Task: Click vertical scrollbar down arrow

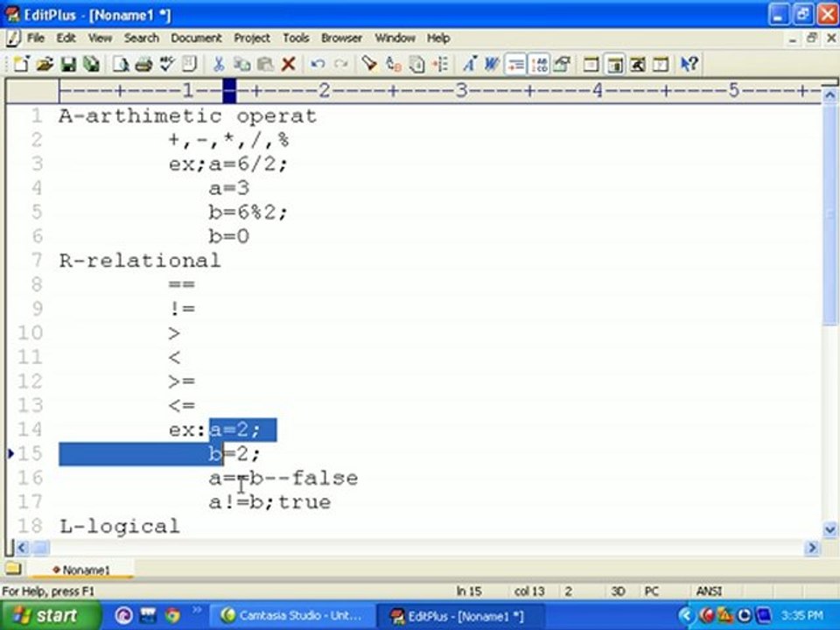Action: click(x=829, y=529)
